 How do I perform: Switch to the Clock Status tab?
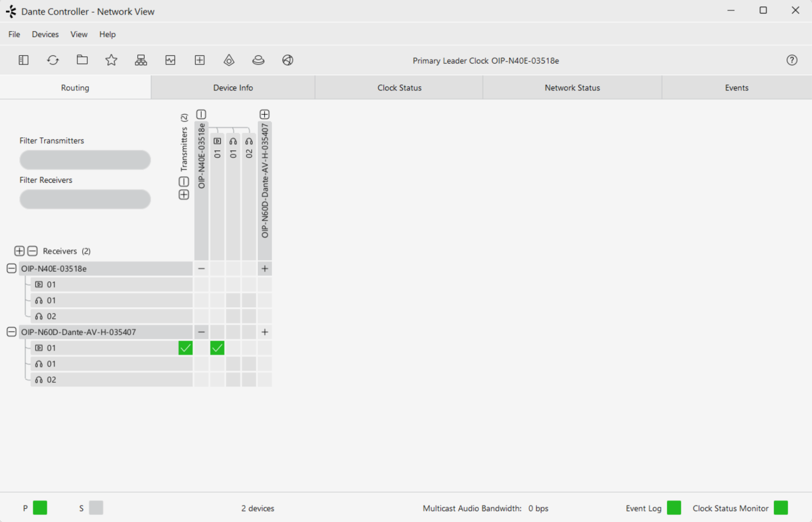coord(399,88)
